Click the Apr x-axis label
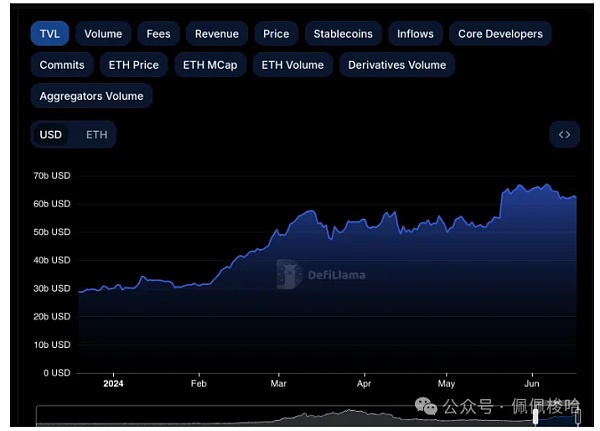 coord(364,384)
